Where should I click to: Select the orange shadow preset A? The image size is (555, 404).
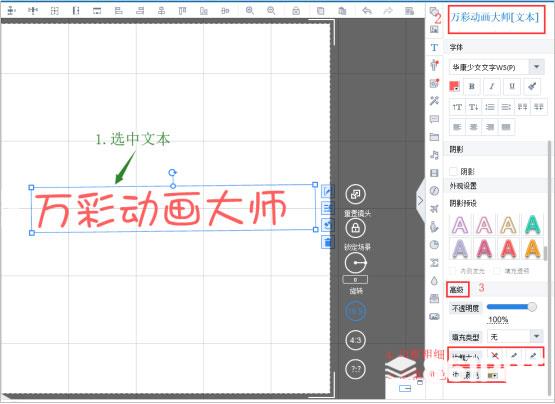532,248
